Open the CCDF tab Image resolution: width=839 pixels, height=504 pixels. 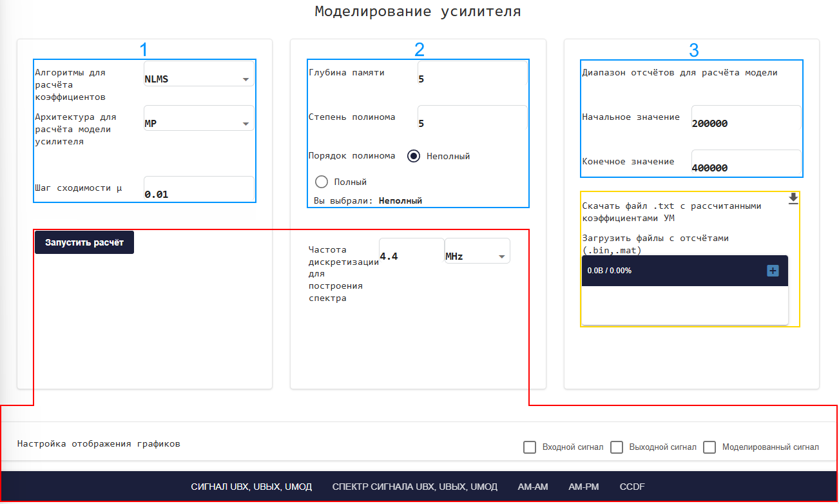tap(632, 487)
